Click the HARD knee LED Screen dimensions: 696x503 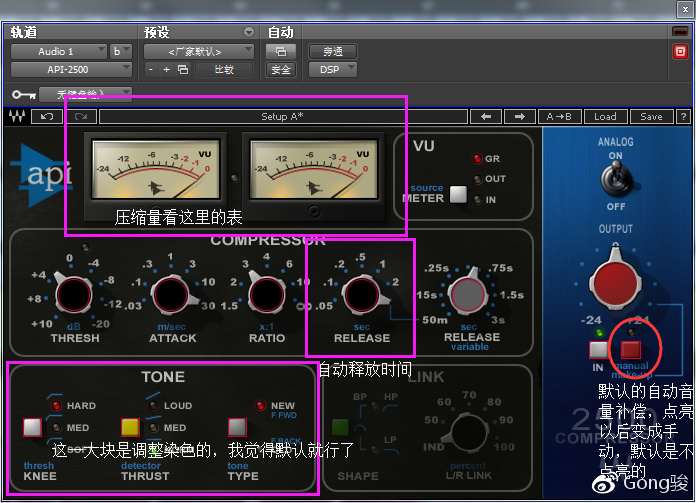tap(56, 406)
